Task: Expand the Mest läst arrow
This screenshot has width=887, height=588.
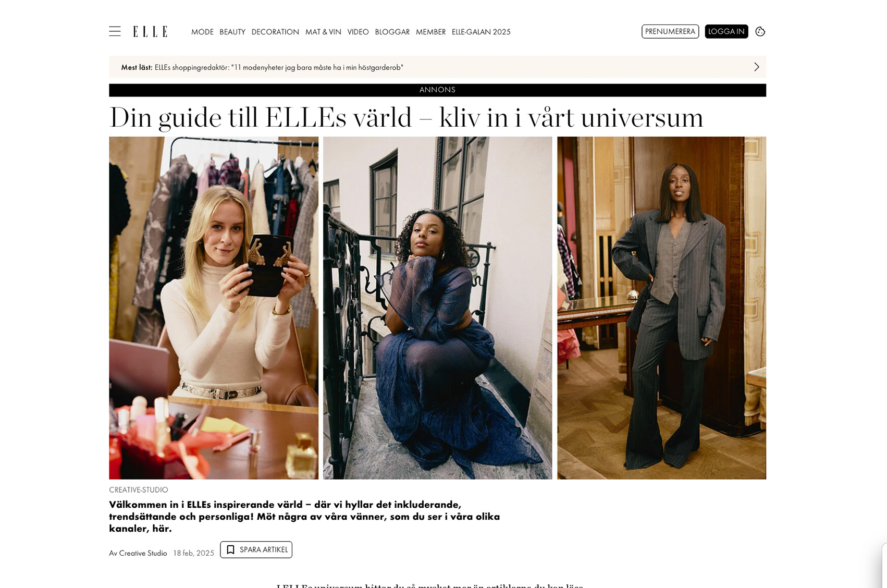Action: [757, 67]
